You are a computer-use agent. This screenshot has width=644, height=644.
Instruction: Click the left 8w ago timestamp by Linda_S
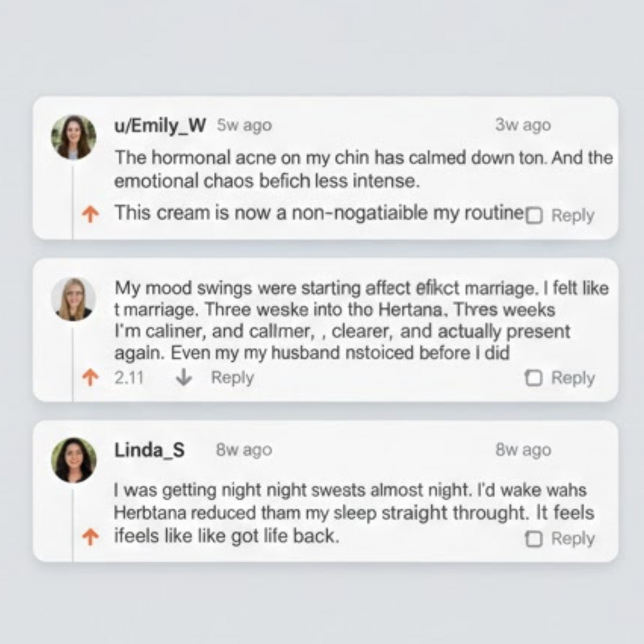coord(244,450)
